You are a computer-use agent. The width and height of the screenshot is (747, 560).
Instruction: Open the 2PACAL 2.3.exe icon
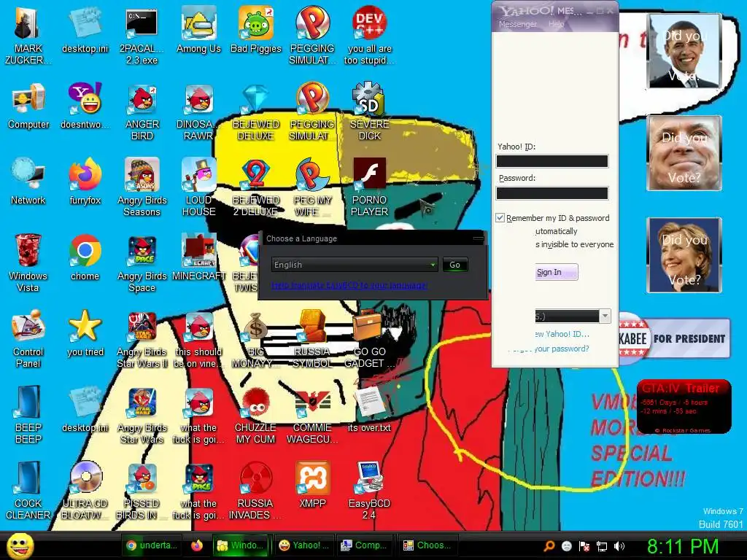click(142, 34)
